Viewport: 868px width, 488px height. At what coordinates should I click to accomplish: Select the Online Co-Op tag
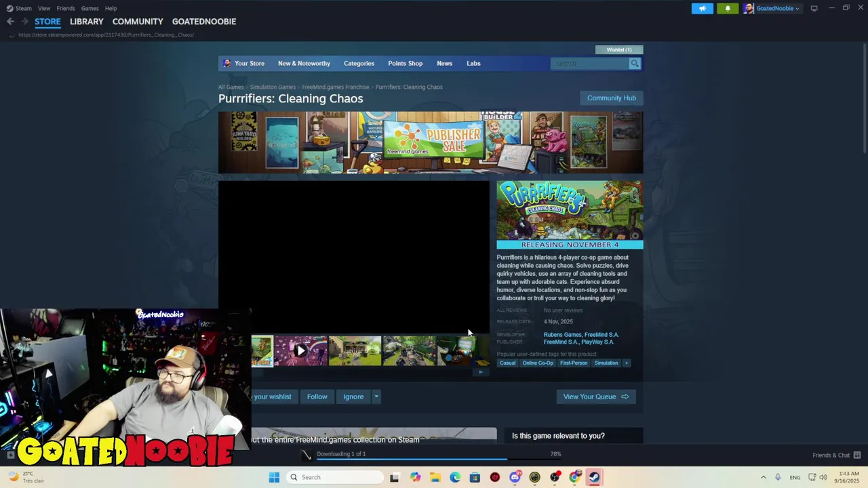tap(538, 363)
